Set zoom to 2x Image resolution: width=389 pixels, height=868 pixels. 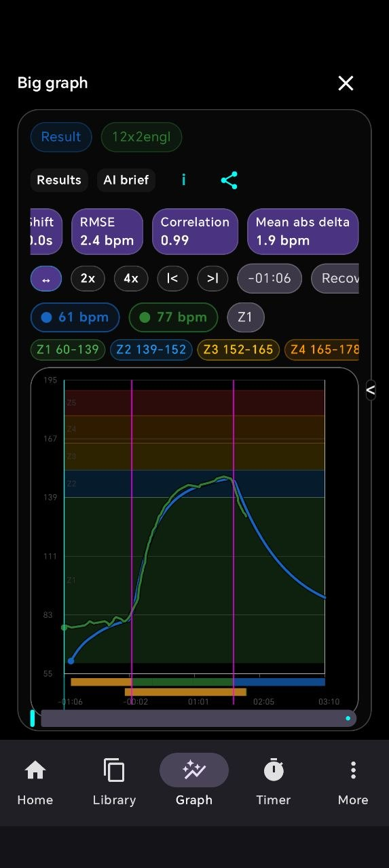[88, 279]
